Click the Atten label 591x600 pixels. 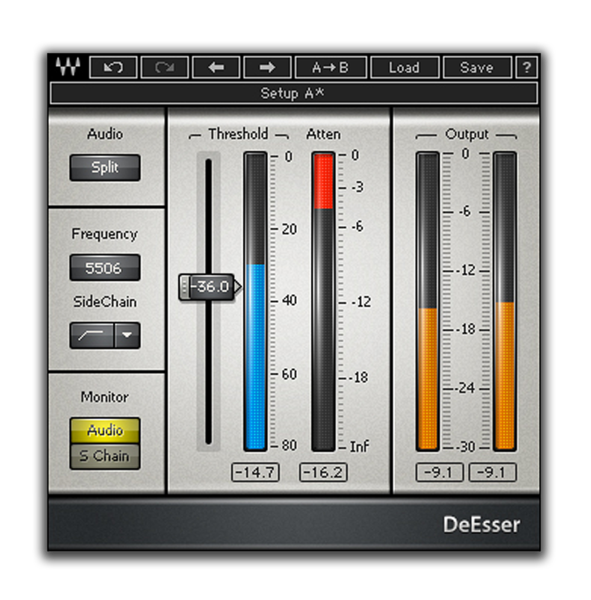(x=323, y=134)
